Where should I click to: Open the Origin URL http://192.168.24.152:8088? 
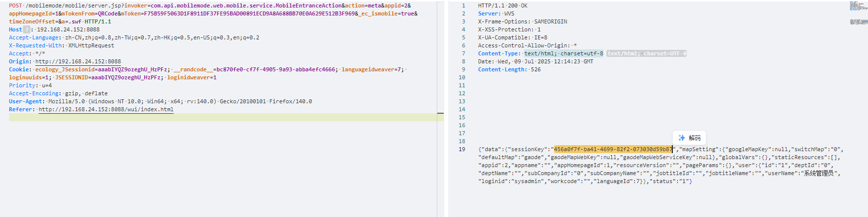(78, 61)
